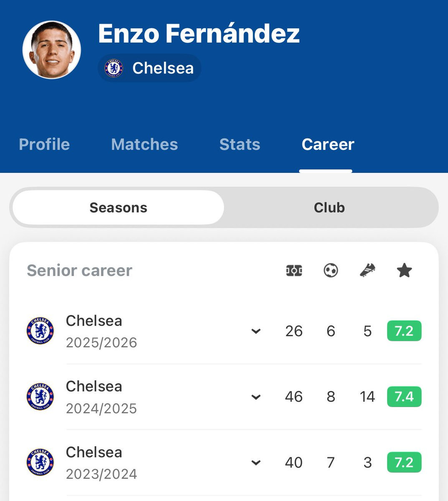
Task: Switch the view to Club
Action: coord(330,207)
